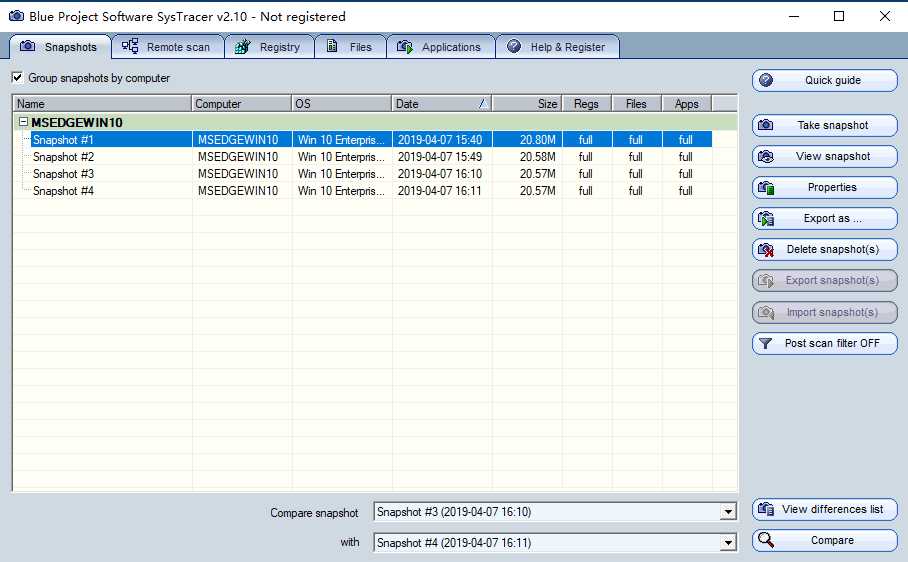Click the registry icon on Registry tab
The image size is (908, 562).
tap(242, 46)
